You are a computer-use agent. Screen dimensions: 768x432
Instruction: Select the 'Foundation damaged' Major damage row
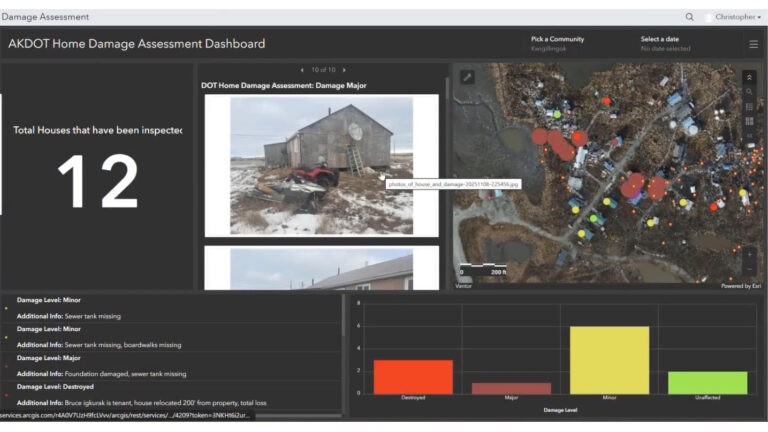pos(171,366)
